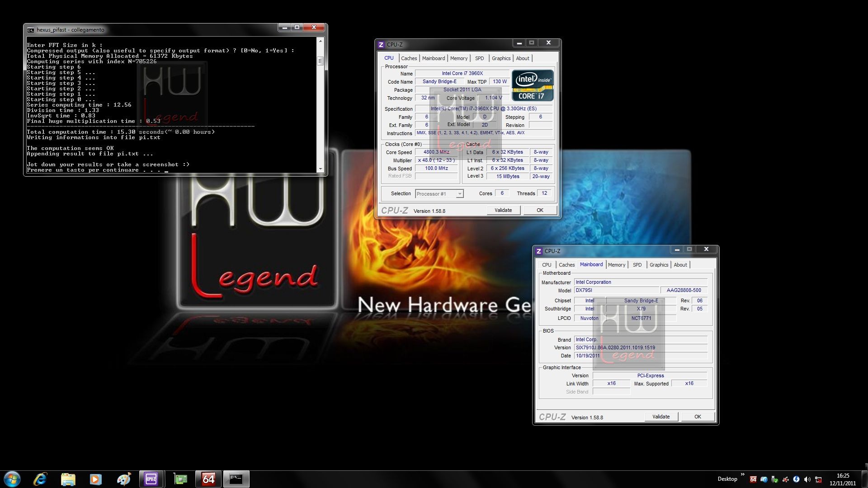This screenshot has height=488, width=868.
Task: Switch to CPU-Z via purple taskbar icon
Action: 151,479
